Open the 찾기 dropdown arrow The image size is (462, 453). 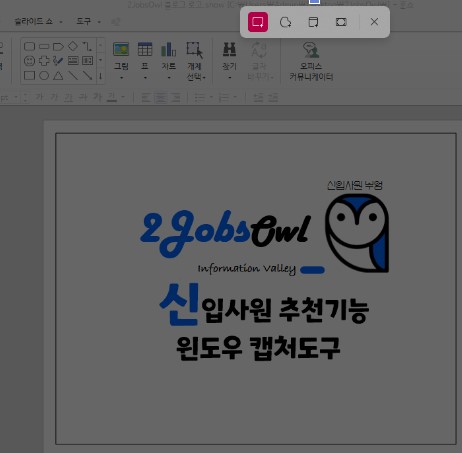coord(230,78)
